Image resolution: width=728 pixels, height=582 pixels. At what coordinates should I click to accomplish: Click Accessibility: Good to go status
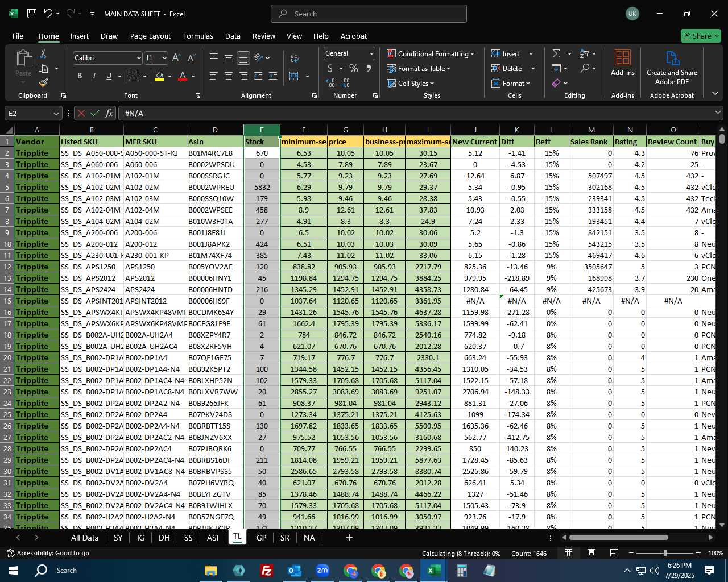pos(48,553)
